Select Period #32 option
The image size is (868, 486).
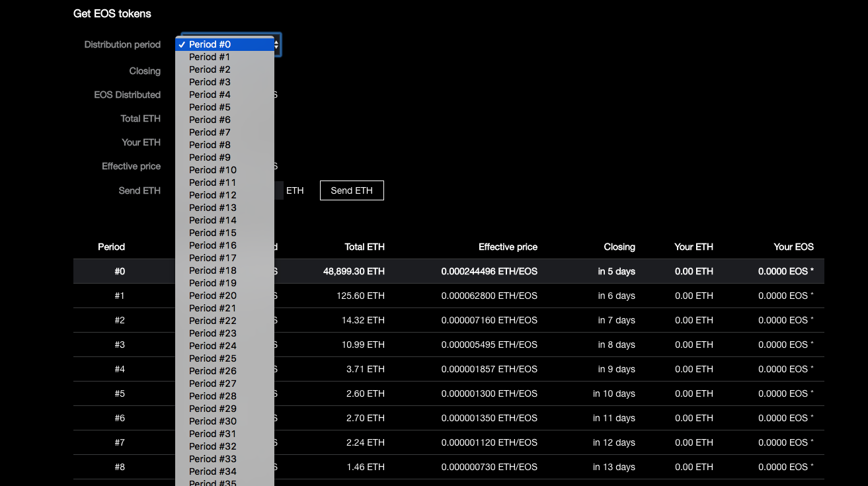pyautogui.click(x=225, y=446)
